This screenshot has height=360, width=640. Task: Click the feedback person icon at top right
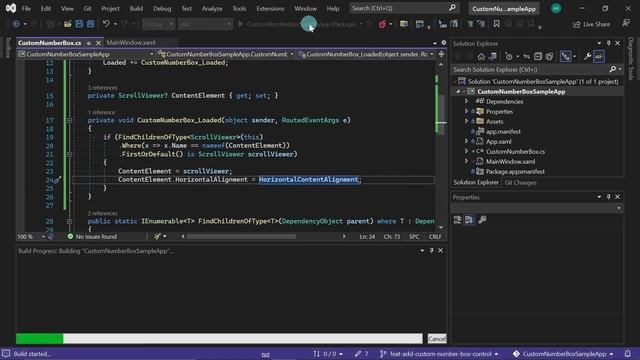626,24
